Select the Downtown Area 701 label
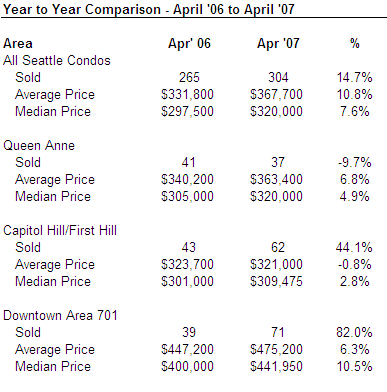This screenshot has width=387, height=392. click(x=60, y=315)
